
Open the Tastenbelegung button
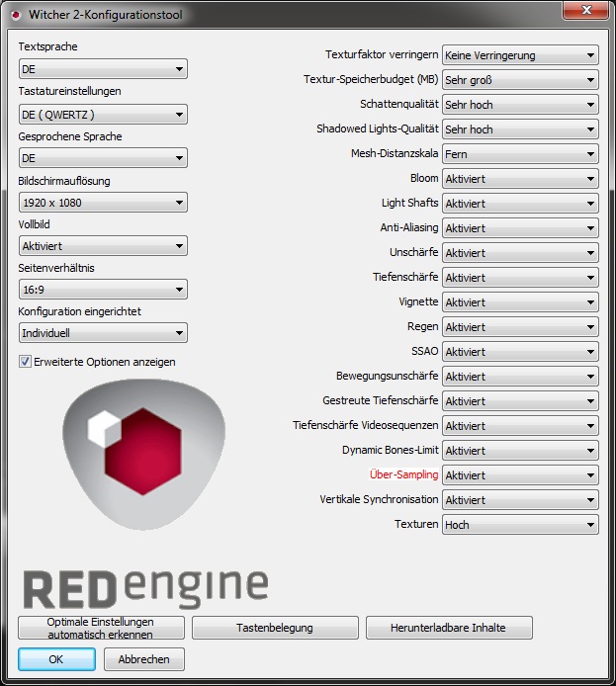pos(275,628)
